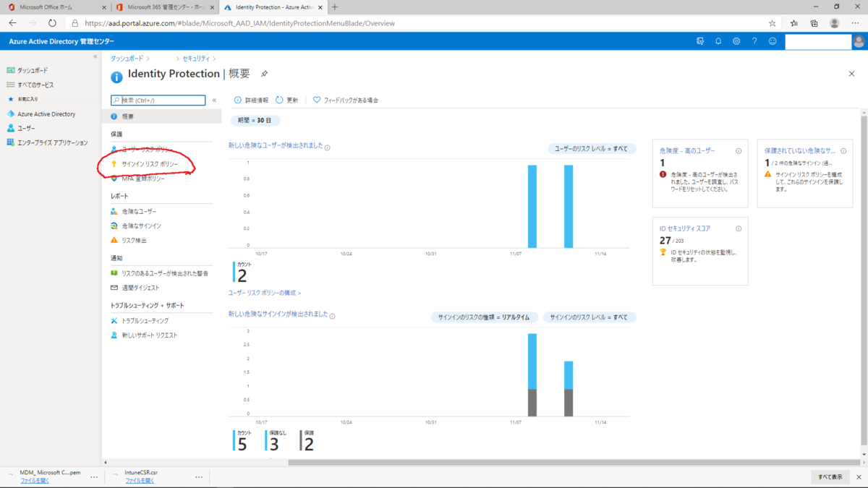
Task: Open portal settings gear icon
Action: click(736, 41)
